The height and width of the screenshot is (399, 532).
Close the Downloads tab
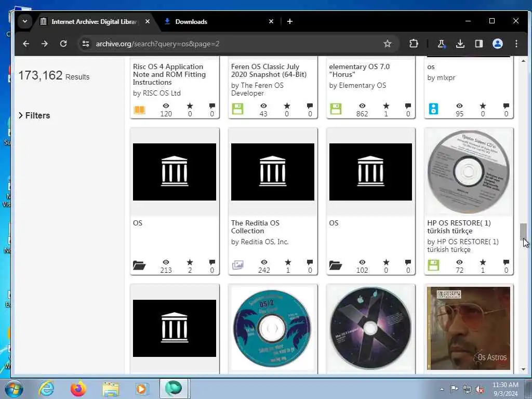click(x=271, y=21)
